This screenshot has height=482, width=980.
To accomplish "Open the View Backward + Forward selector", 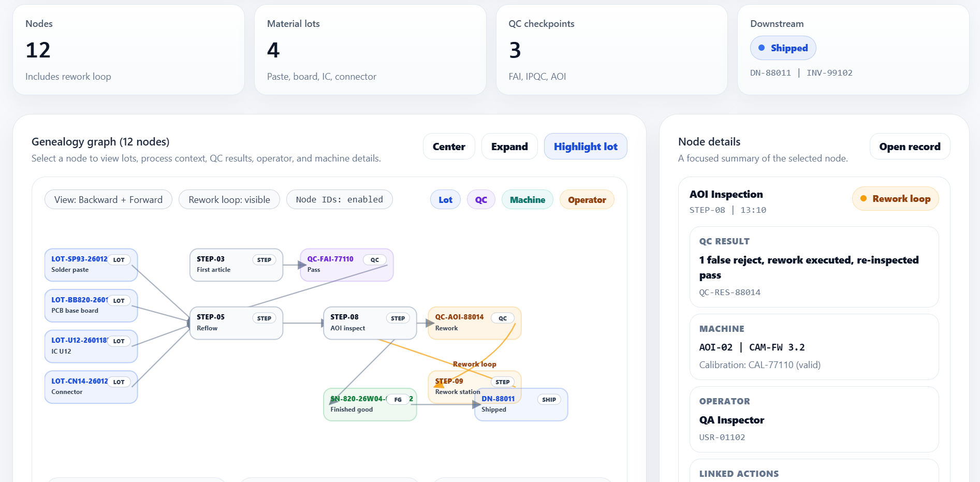I will tap(108, 199).
